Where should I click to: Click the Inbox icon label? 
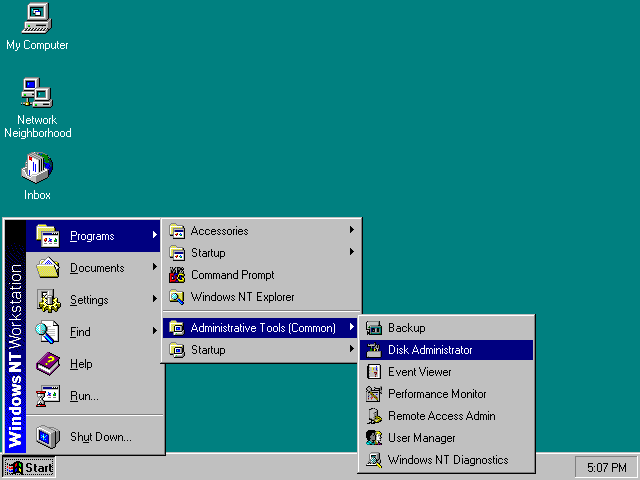(x=37, y=195)
